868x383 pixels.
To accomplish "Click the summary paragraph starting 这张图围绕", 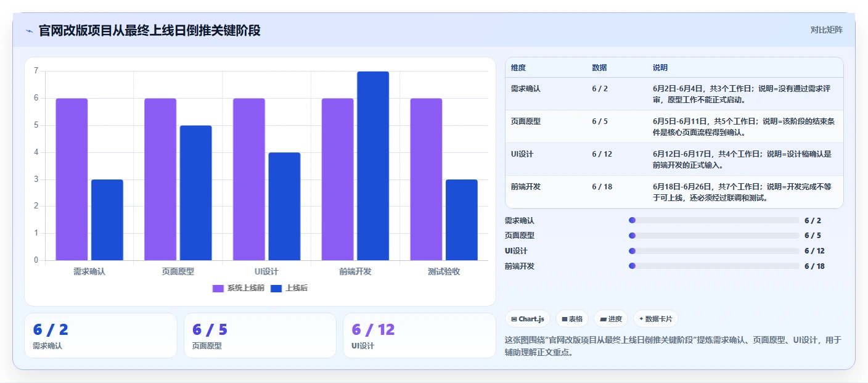I will (x=673, y=347).
